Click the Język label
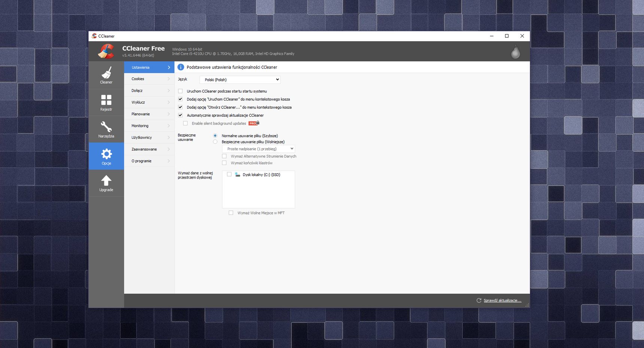 (x=182, y=79)
